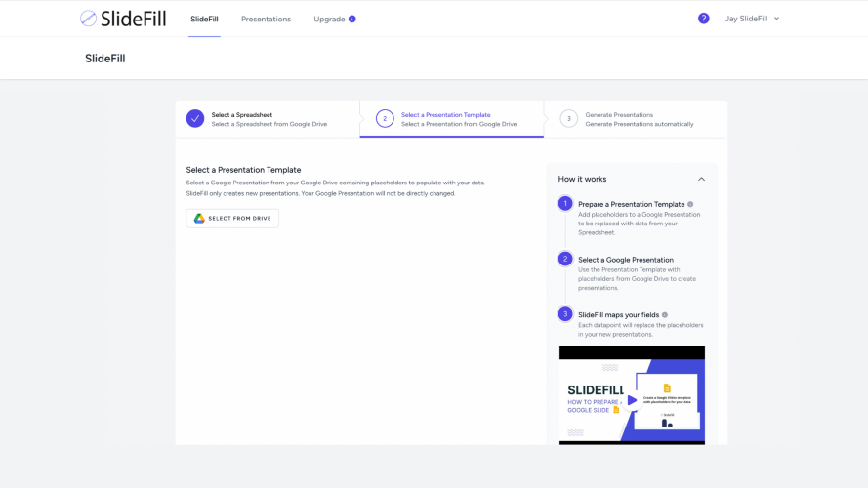The width and height of the screenshot is (868, 488).
Task: Click the completed checkmark step icon
Action: point(195,118)
